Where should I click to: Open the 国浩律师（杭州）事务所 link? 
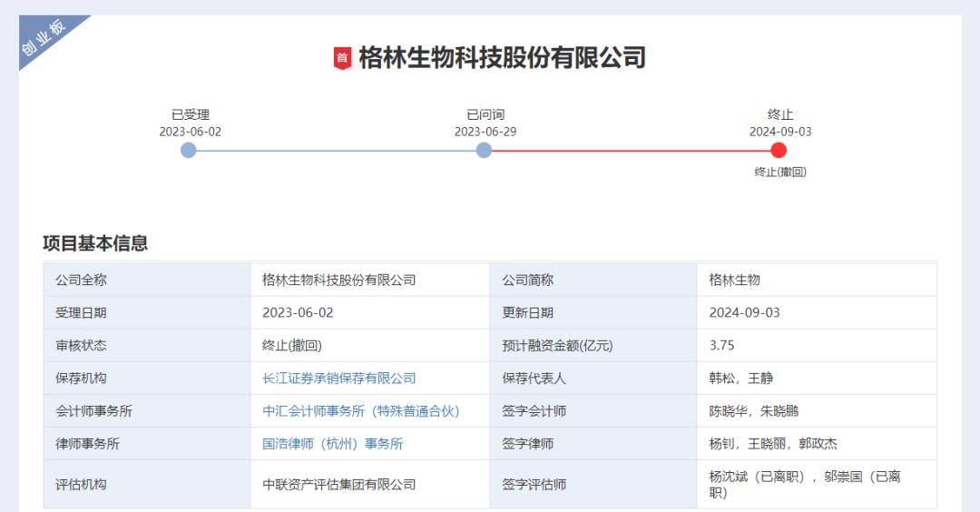332,444
